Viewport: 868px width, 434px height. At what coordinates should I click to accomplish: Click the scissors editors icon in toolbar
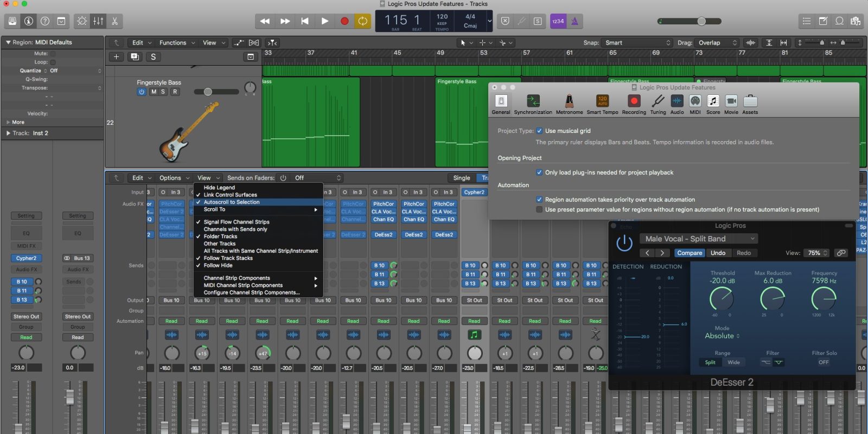(x=115, y=21)
